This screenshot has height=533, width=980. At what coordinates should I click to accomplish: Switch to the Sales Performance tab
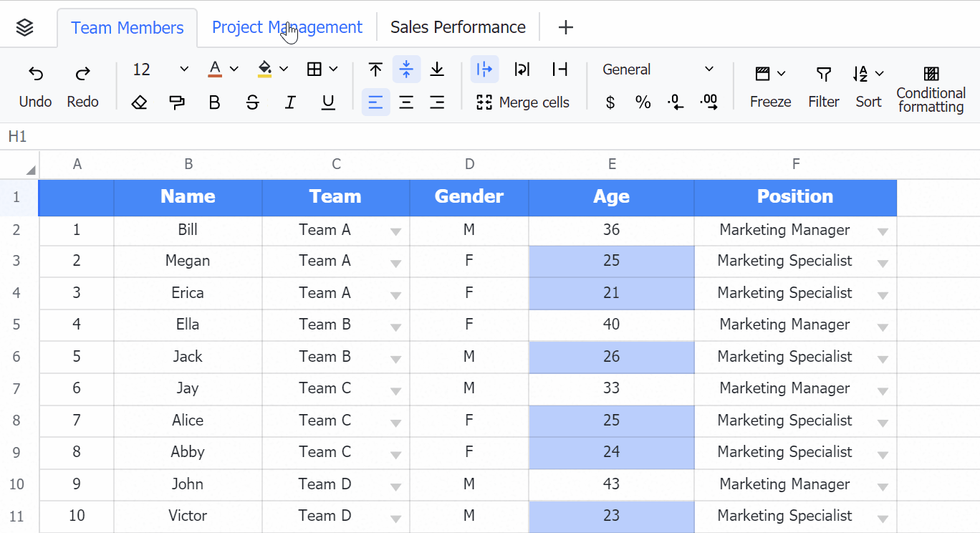pyautogui.click(x=458, y=27)
